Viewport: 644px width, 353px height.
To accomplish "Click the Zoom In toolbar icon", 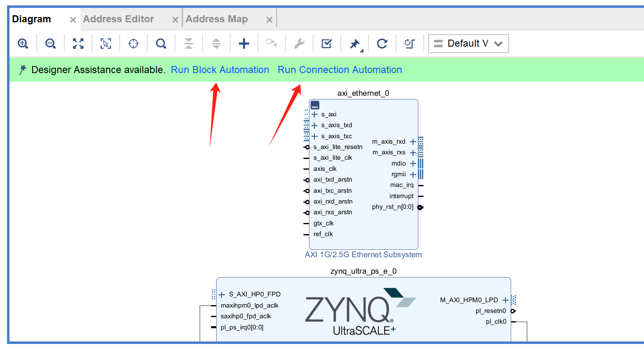I will point(23,43).
